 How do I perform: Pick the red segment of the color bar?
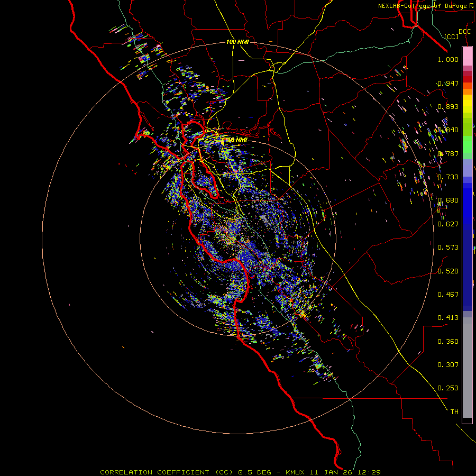467,79
